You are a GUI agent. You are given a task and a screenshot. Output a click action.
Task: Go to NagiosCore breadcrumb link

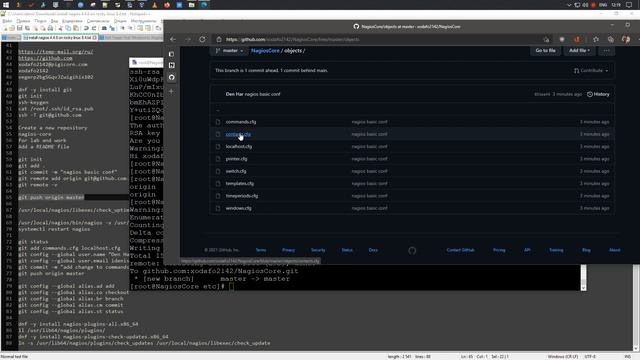coord(265,51)
